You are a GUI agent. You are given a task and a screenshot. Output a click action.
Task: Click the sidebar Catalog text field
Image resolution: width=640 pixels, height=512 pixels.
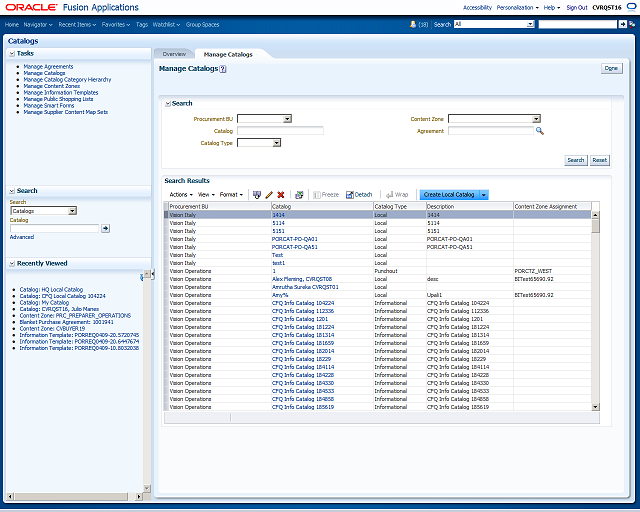pos(55,228)
